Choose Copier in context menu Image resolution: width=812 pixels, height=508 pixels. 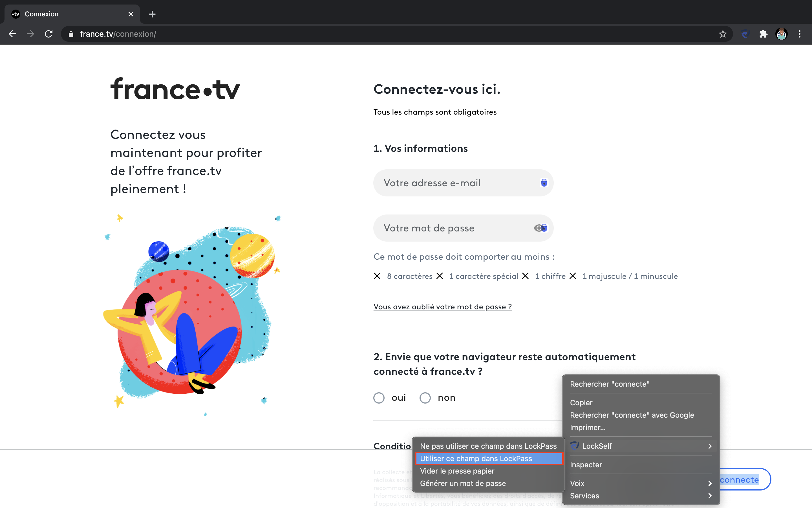click(x=641, y=402)
